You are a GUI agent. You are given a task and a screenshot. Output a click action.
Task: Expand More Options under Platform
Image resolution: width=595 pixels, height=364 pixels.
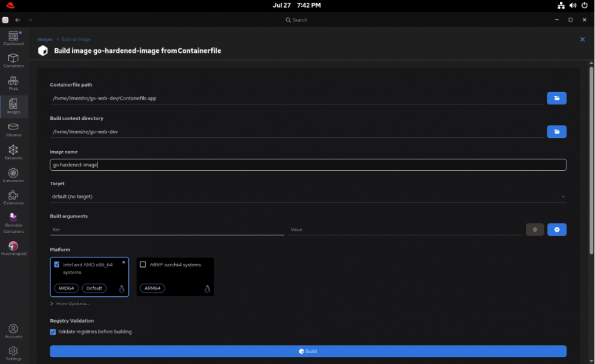[x=69, y=303]
